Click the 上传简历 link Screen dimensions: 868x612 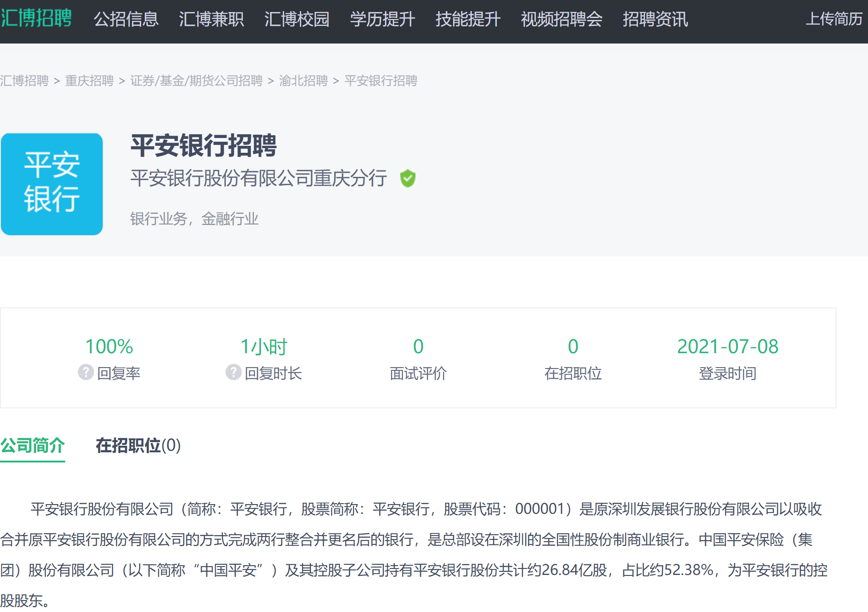point(834,19)
